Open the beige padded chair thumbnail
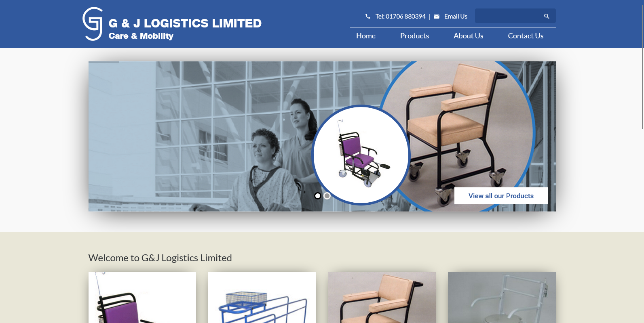The width and height of the screenshot is (644, 323). coord(382,298)
